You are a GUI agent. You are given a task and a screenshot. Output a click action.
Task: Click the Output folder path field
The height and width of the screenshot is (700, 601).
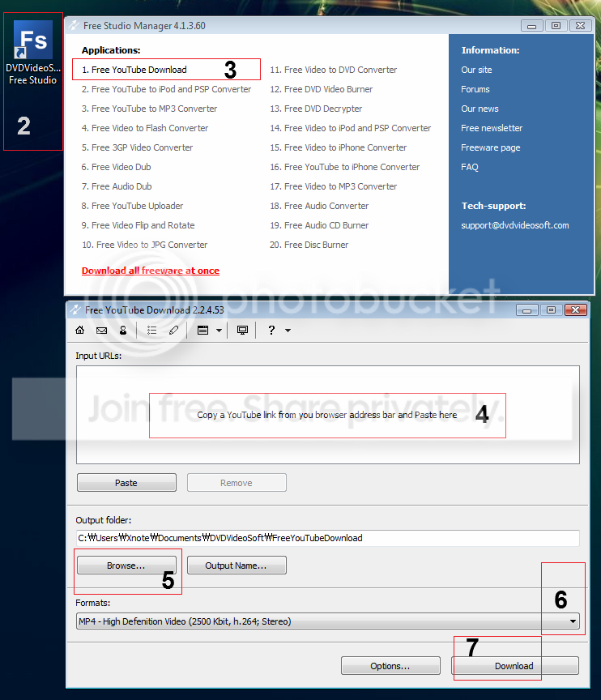[x=328, y=538]
